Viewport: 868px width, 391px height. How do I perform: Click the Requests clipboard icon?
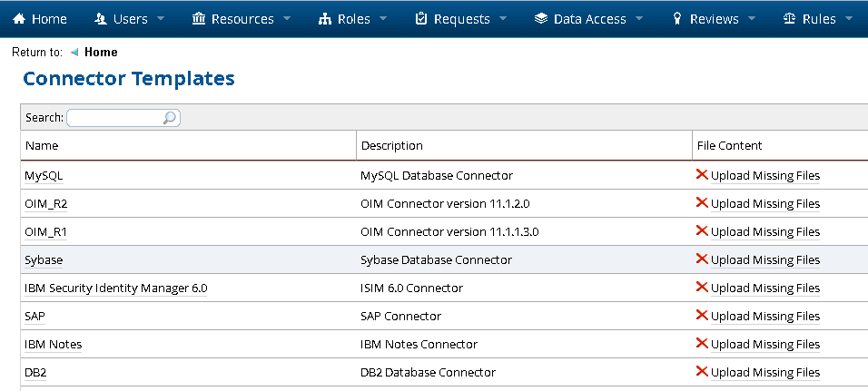tap(421, 19)
